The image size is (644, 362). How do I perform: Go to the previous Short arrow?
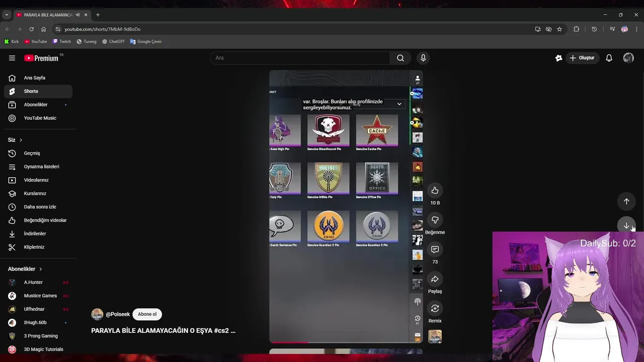[x=626, y=201]
